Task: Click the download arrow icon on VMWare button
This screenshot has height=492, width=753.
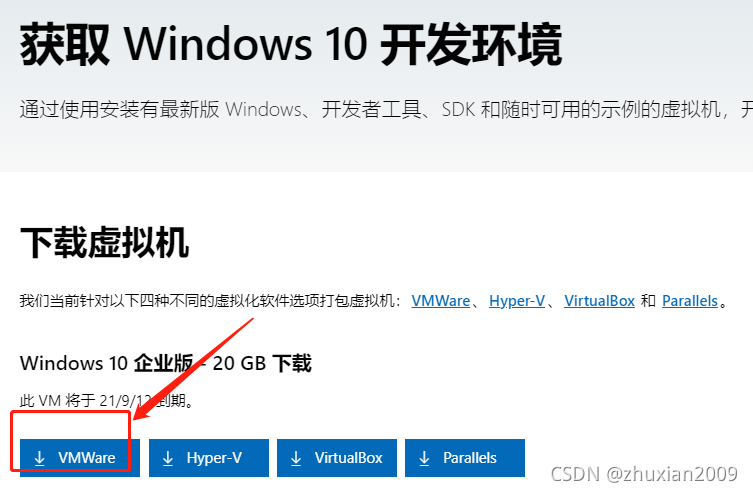Action: (x=40, y=458)
